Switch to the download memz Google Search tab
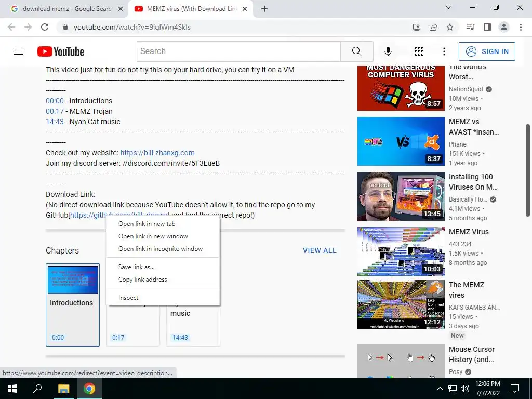532x399 pixels. [x=64, y=9]
